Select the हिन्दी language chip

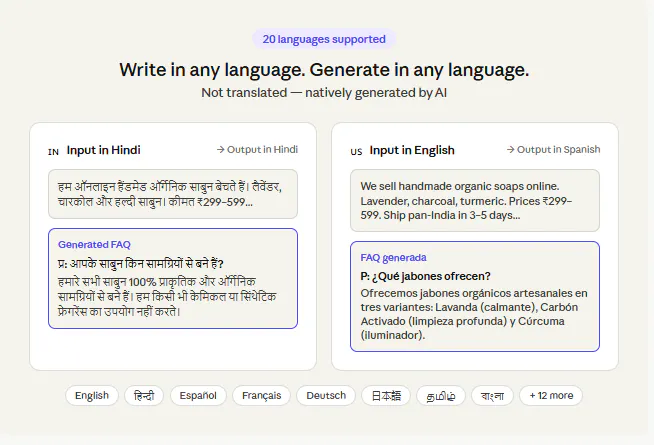click(x=144, y=395)
